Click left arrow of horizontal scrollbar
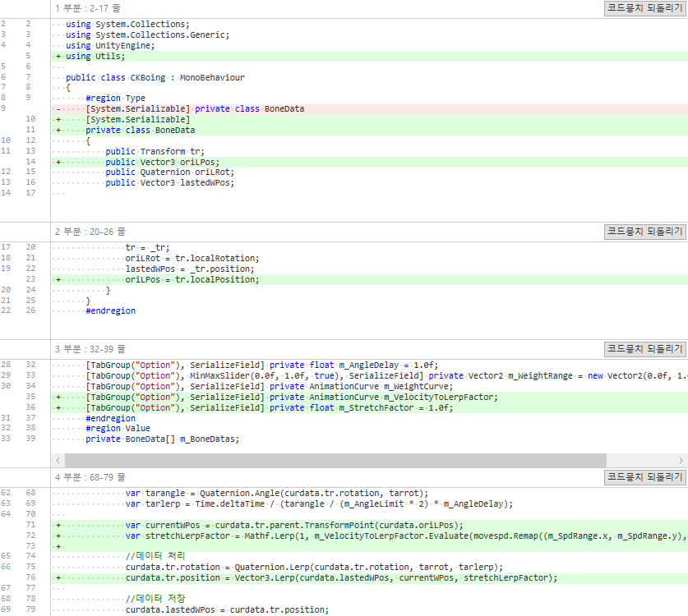 tap(58, 460)
